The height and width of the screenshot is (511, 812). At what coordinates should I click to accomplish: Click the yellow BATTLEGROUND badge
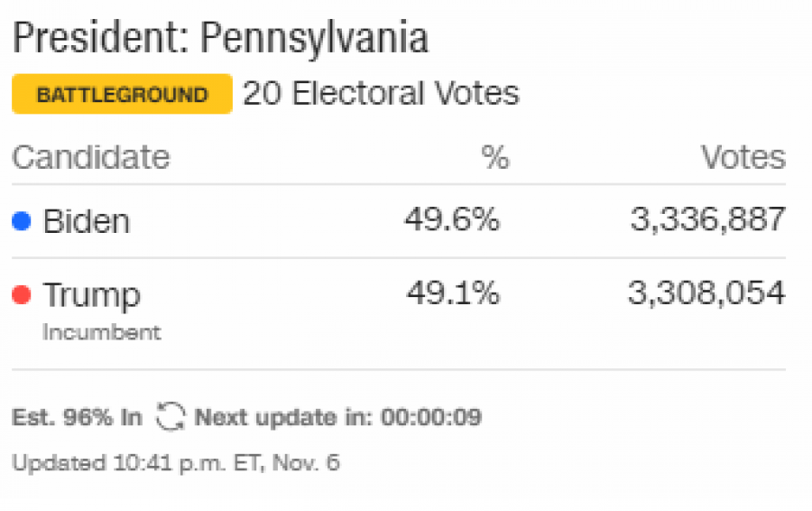[122, 94]
